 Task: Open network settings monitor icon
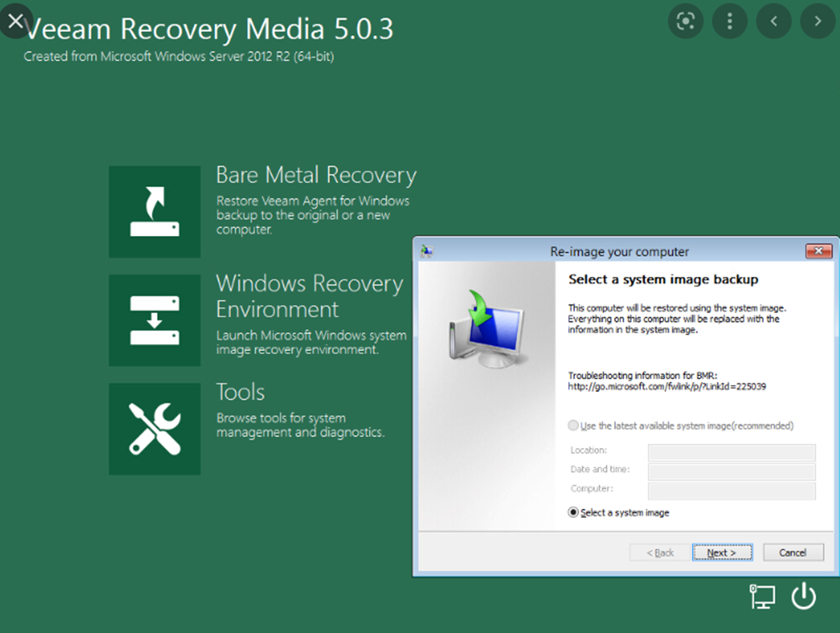coord(762,596)
